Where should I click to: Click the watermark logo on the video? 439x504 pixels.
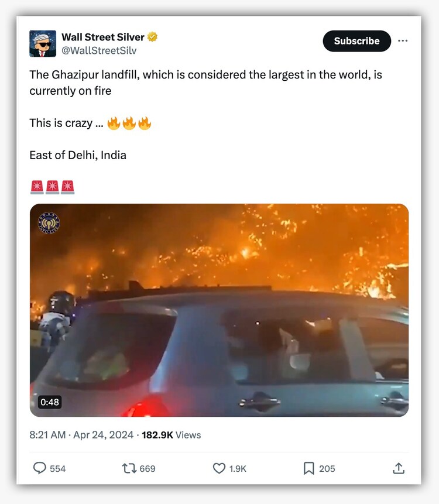tap(49, 223)
